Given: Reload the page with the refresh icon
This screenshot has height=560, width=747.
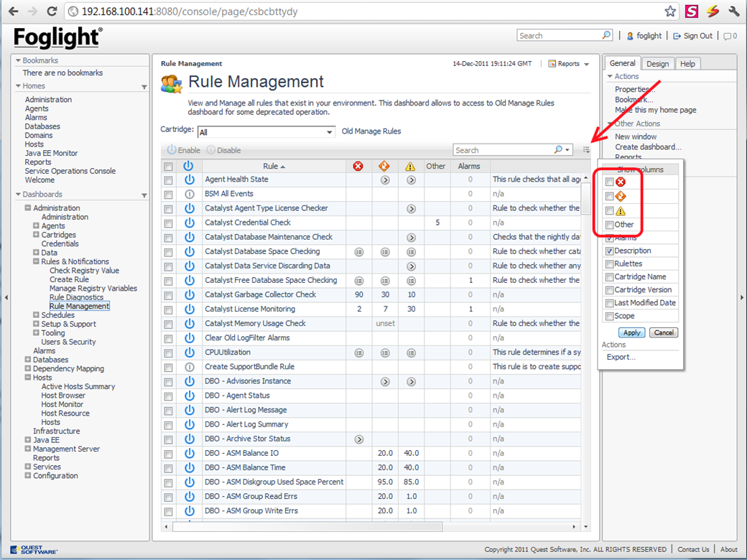Looking at the screenshot, I should pos(52,11).
